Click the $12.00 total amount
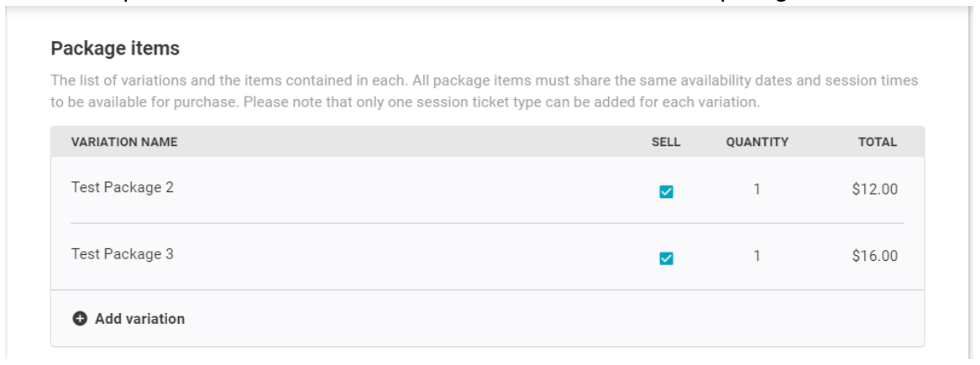This screenshot has height=365, width=980. pyautogui.click(x=874, y=189)
